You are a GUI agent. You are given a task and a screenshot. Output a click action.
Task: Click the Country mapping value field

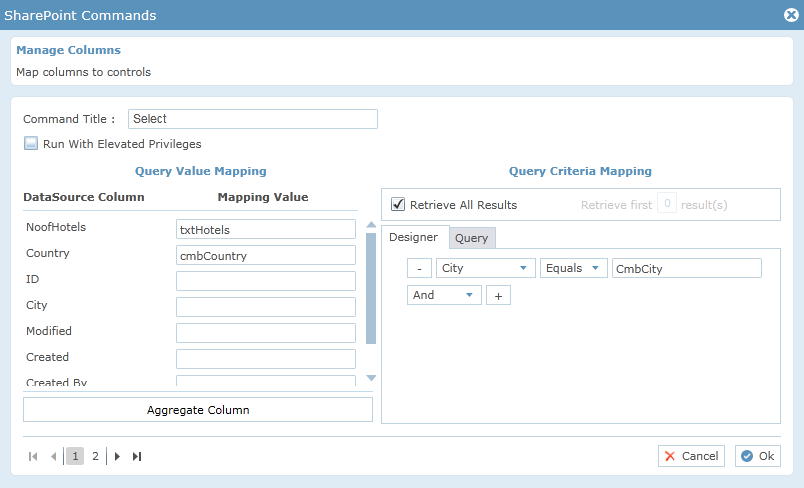point(266,255)
